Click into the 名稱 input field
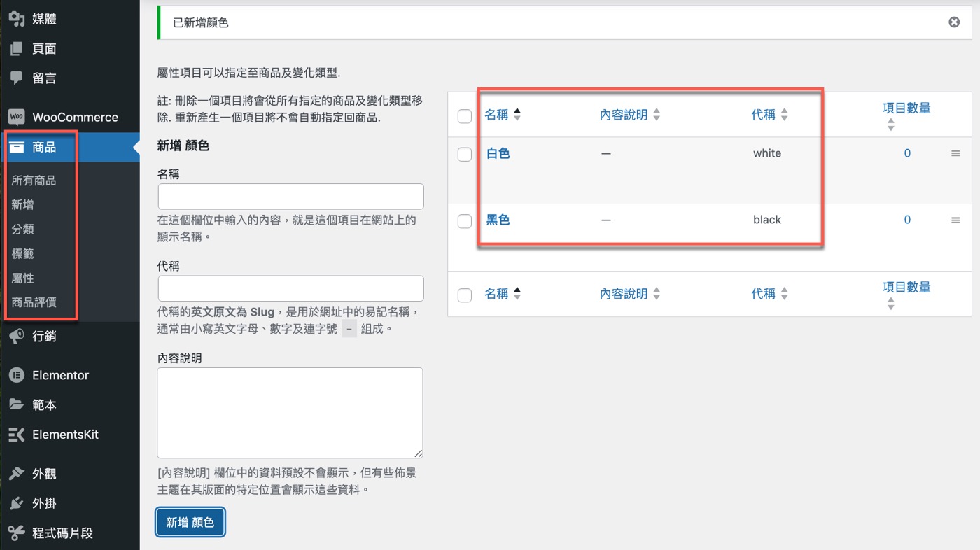The image size is (980, 550). pos(290,197)
